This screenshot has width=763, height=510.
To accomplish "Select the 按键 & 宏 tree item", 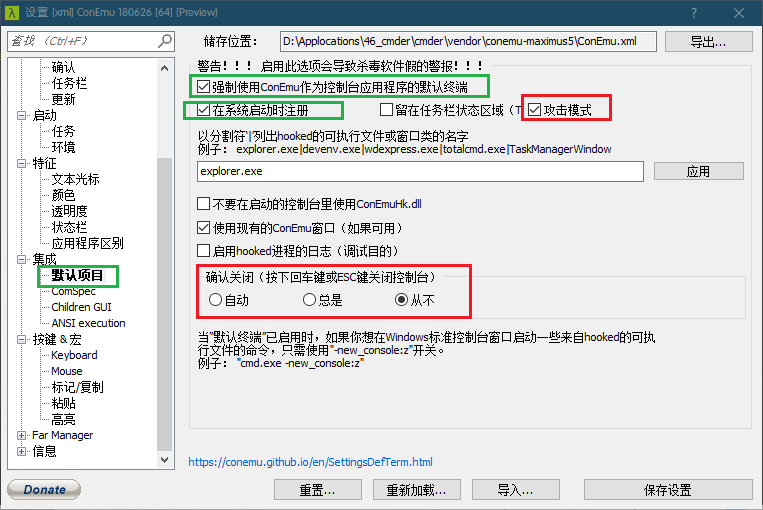I will 57,339.
